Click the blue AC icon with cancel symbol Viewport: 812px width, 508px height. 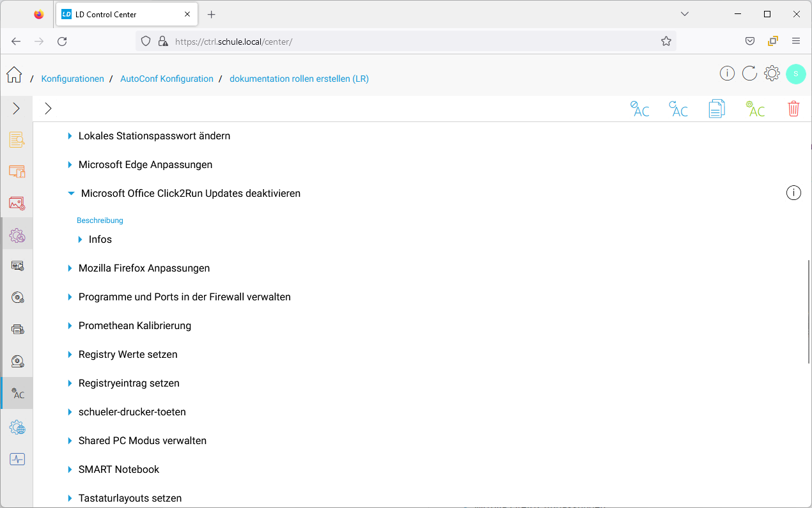[x=639, y=109]
